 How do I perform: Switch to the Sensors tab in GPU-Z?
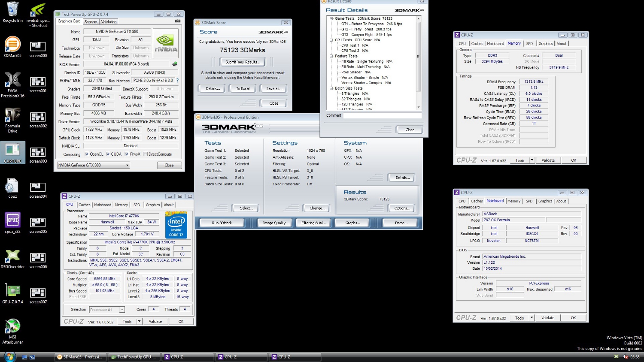click(91, 21)
